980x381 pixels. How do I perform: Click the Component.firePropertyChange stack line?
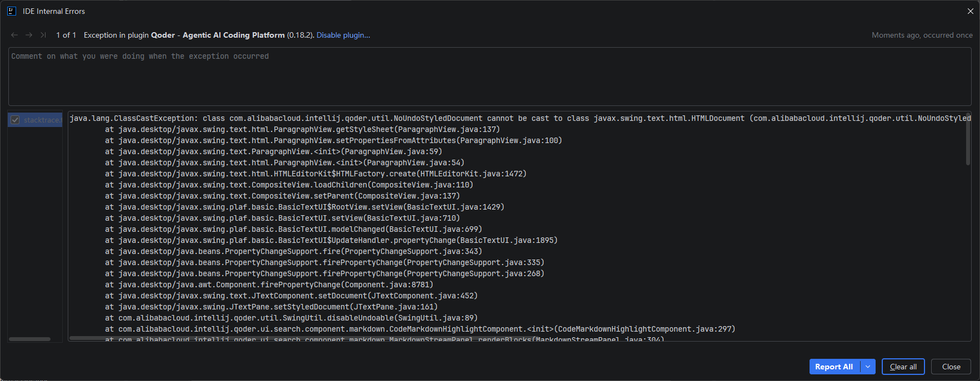pos(269,285)
